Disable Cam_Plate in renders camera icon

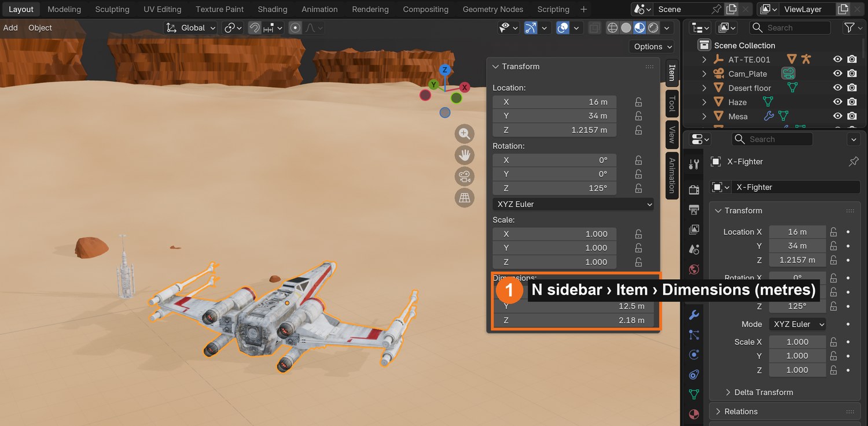(x=852, y=74)
